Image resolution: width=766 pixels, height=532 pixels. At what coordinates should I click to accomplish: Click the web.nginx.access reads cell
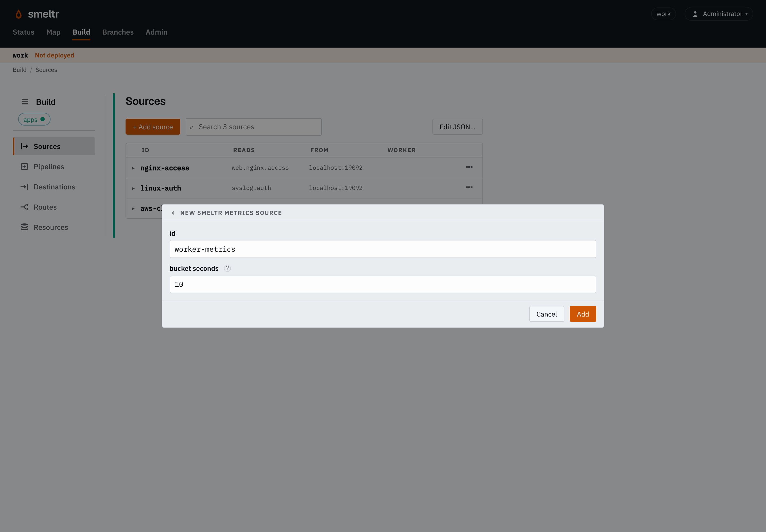(x=260, y=168)
